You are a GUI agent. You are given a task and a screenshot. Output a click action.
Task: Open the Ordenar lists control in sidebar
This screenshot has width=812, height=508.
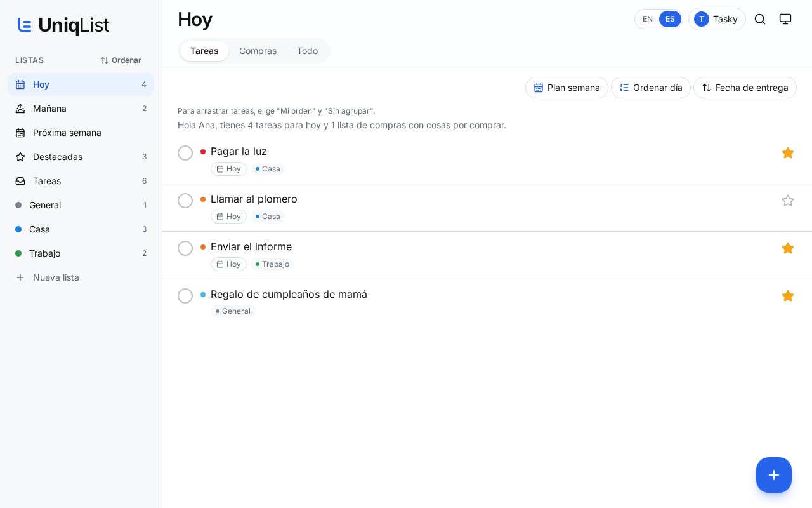tap(121, 60)
